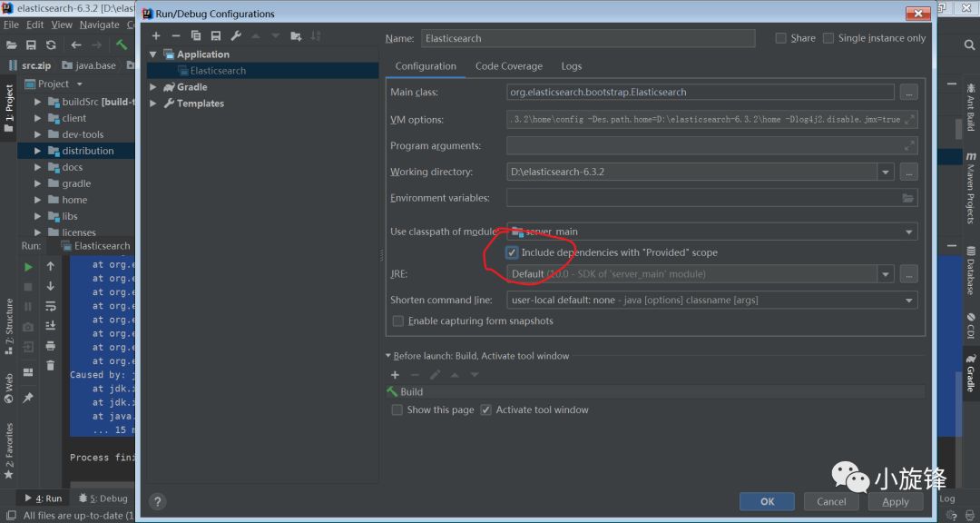Click Apply button
The width and height of the screenshot is (980, 523).
895,501
